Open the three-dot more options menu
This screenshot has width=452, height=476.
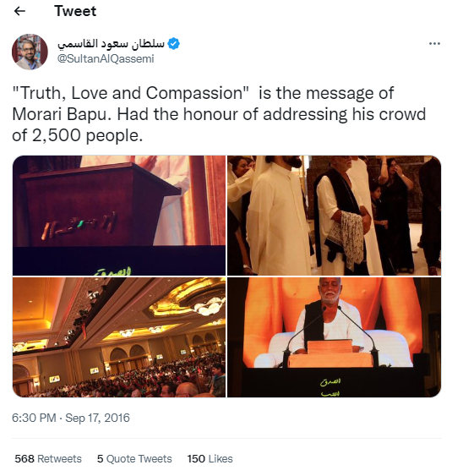coord(434,44)
